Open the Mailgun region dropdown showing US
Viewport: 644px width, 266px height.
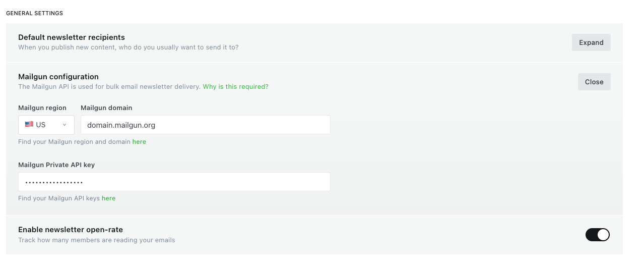point(46,125)
